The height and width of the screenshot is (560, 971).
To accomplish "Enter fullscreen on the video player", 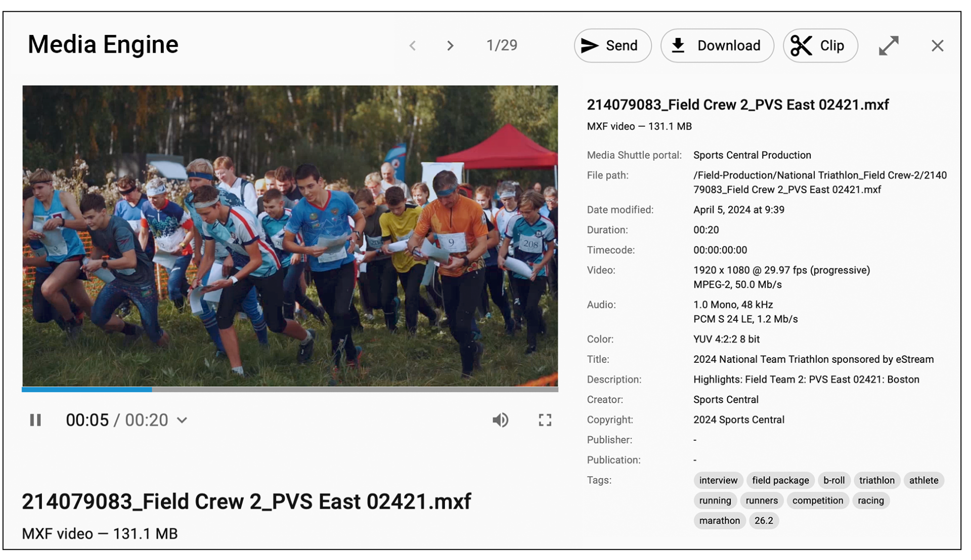I will coord(545,419).
